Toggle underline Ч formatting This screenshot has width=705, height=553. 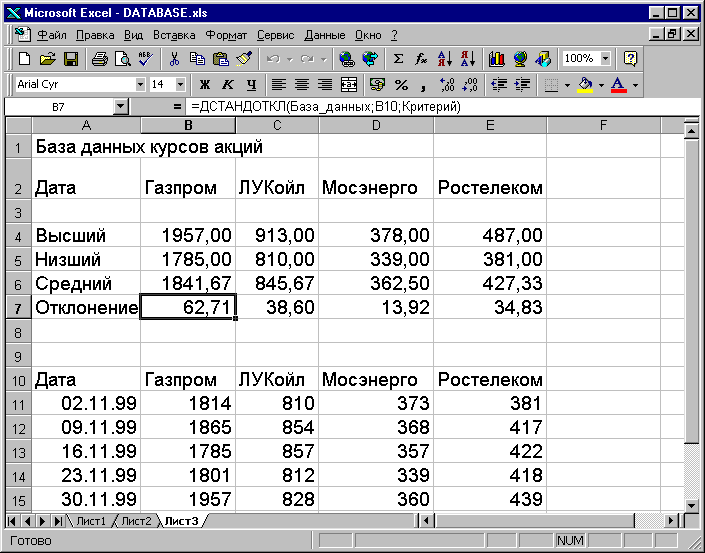point(251,85)
